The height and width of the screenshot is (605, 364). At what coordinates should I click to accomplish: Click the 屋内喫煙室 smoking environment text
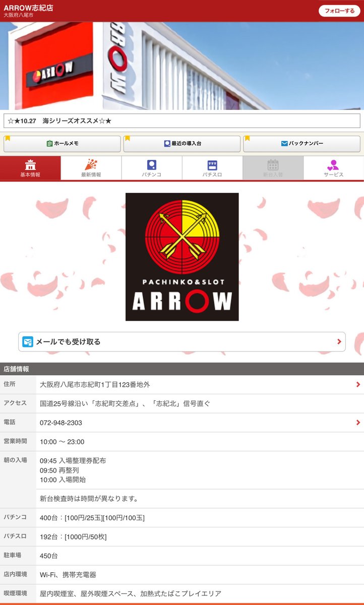[131, 594]
